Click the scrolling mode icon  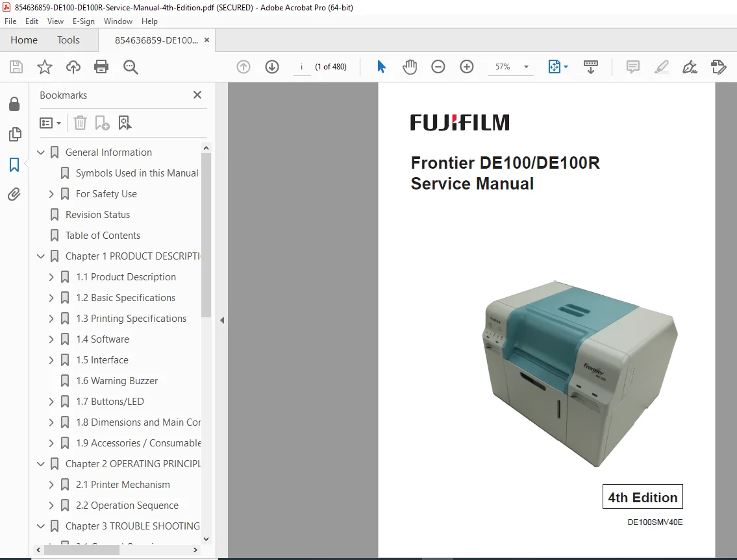[x=591, y=67]
